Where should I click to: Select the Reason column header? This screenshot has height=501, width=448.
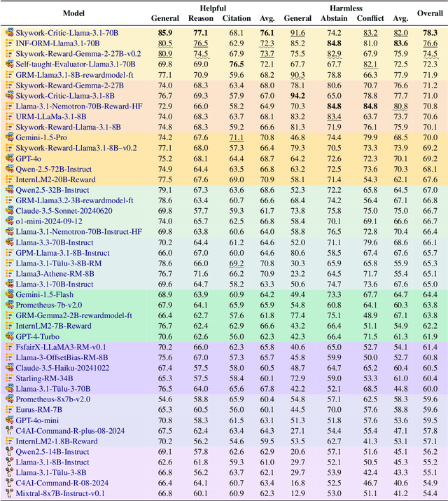point(201,18)
